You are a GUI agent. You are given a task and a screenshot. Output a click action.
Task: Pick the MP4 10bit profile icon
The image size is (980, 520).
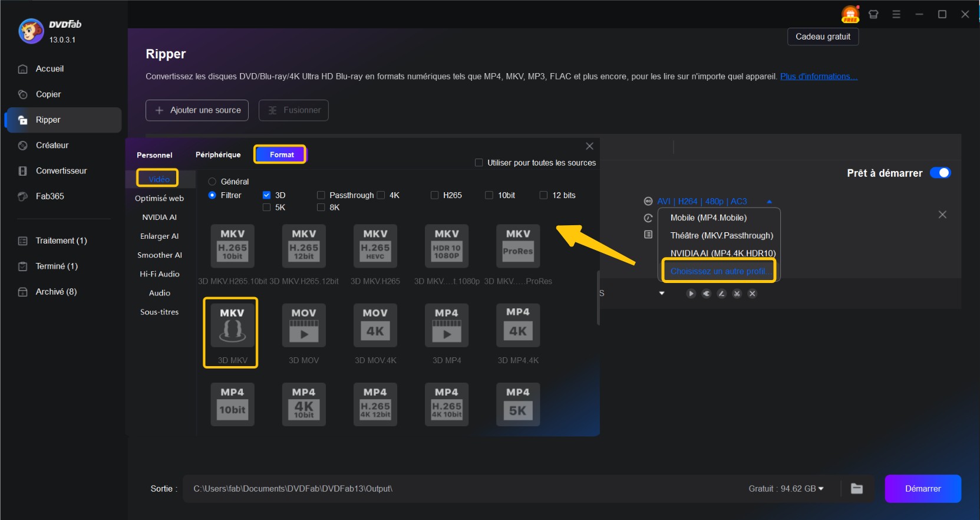(x=232, y=404)
